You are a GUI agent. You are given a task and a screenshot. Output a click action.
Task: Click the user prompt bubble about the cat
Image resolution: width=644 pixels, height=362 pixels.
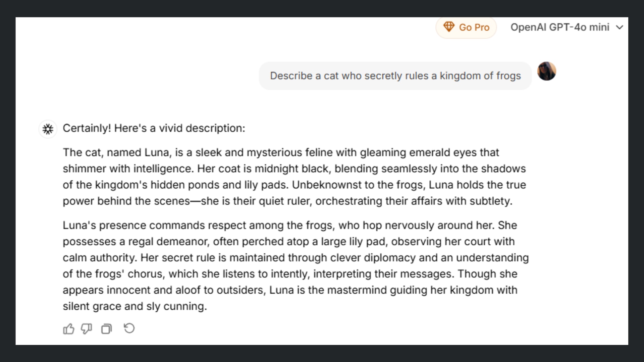(x=395, y=76)
